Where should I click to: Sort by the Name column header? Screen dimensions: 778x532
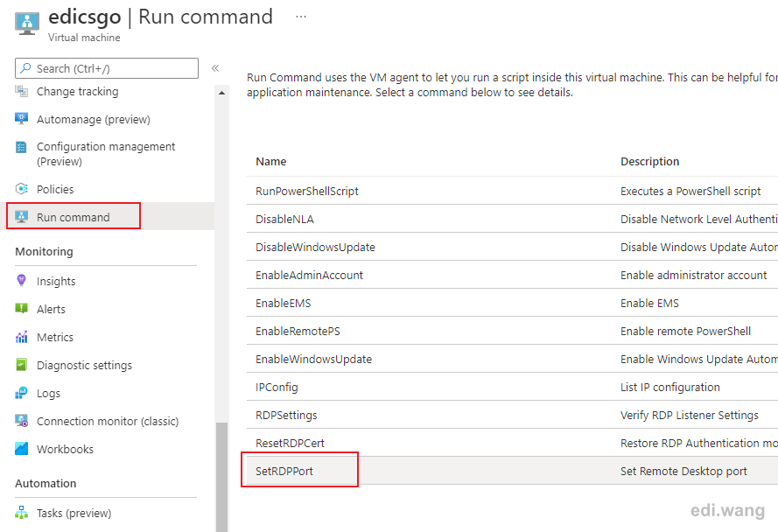pyautogui.click(x=271, y=161)
